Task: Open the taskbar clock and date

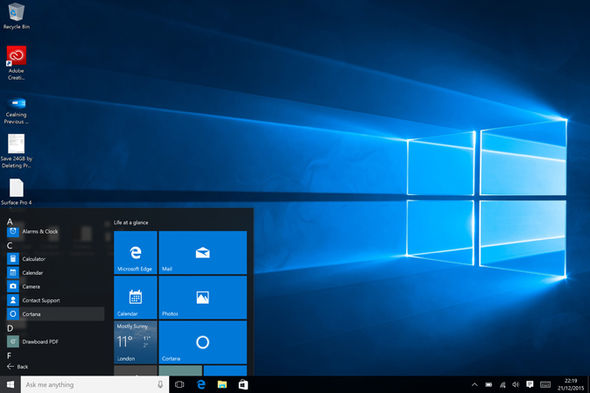Action: click(570, 384)
